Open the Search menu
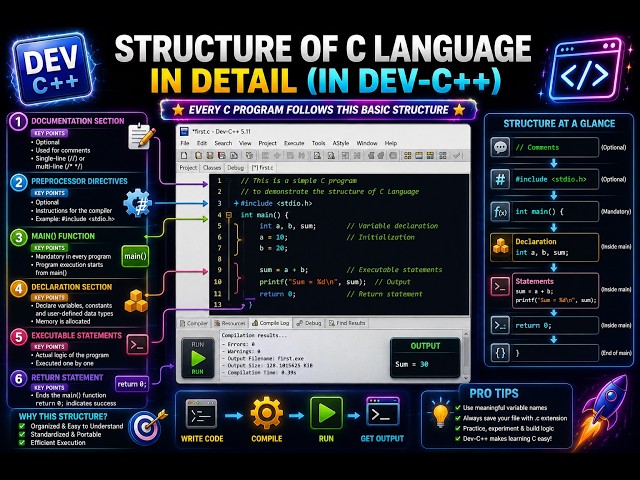Image resolution: width=640 pixels, height=480 pixels. 223,143
